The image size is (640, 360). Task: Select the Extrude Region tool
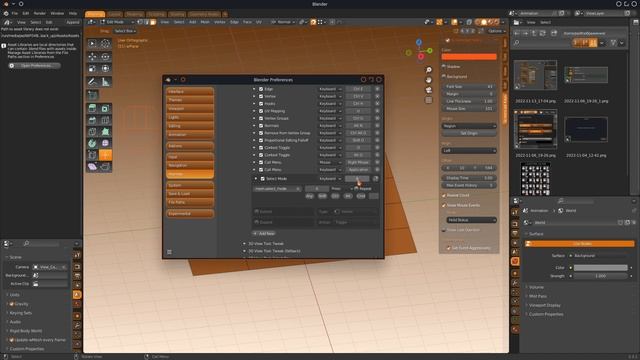[93, 108]
